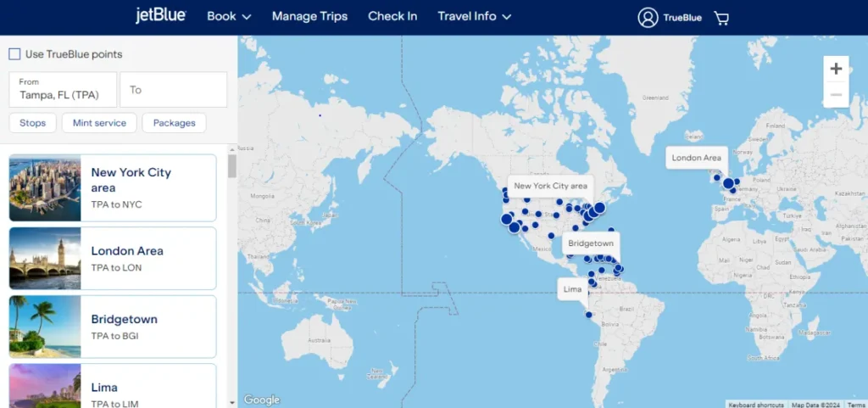Click the Google logo on the map

tap(262, 400)
